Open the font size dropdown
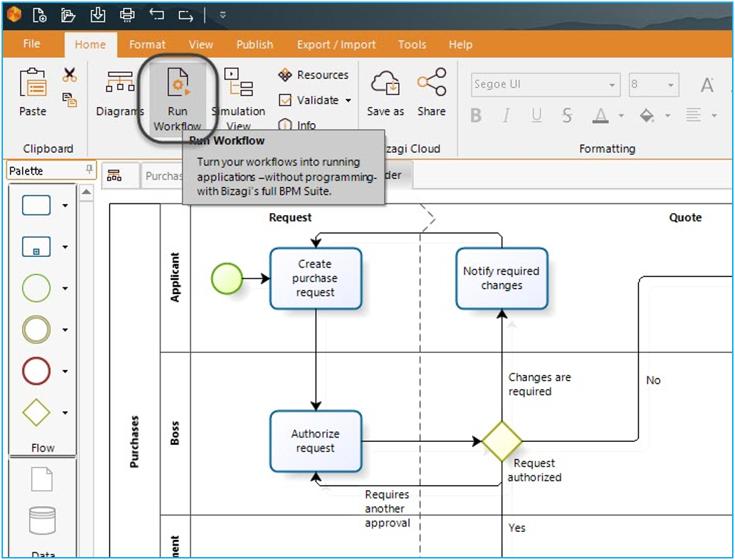Image resolution: width=735 pixels, height=560 pixels. click(671, 85)
